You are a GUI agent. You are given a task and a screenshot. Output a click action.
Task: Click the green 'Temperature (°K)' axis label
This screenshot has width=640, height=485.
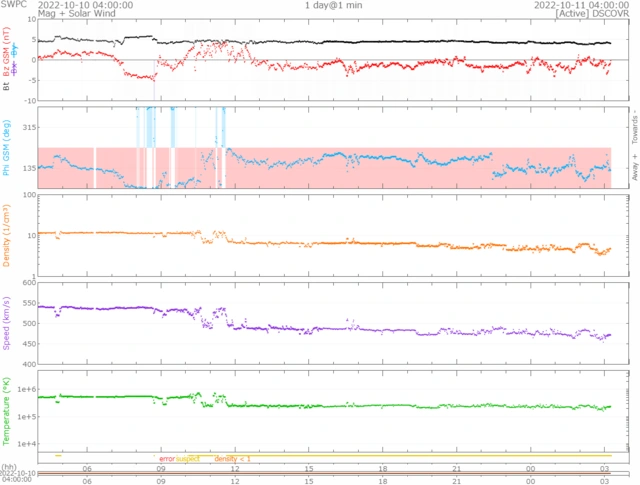[5, 408]
